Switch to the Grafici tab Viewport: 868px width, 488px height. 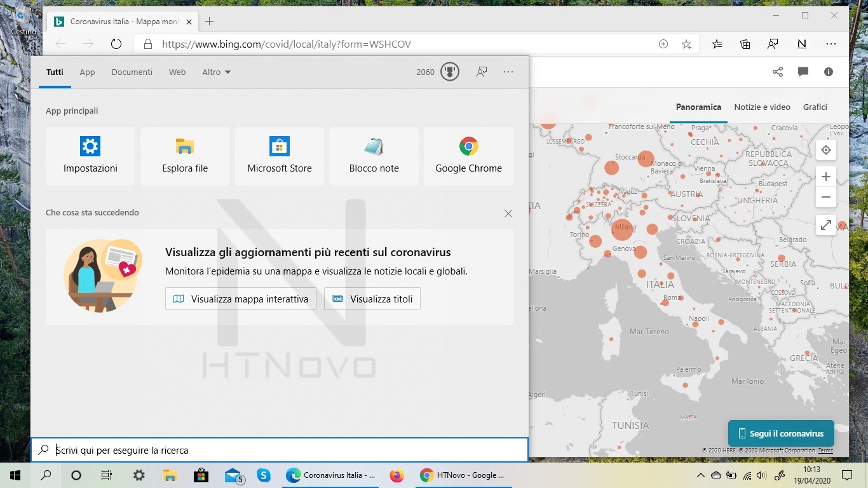815,107
